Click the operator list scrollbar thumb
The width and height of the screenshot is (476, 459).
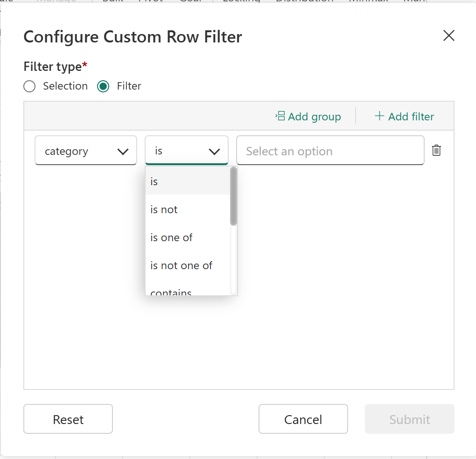tap(234, 196)
